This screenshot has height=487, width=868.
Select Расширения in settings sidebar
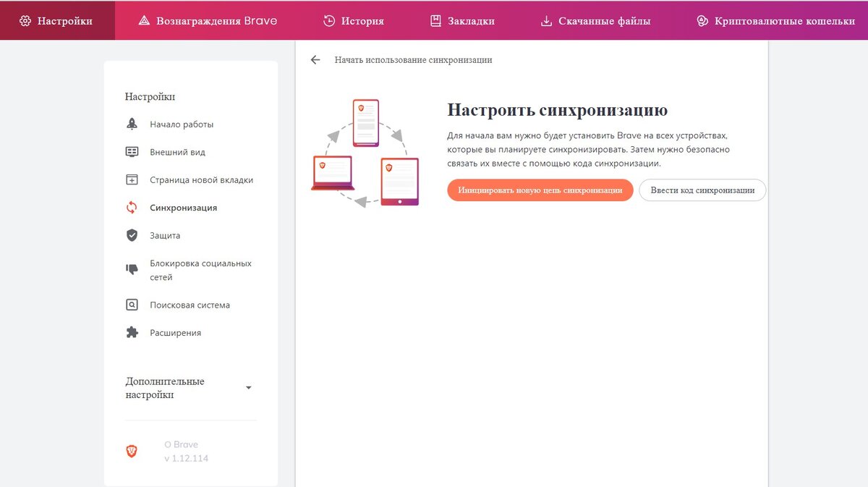(x=175, y=333)
